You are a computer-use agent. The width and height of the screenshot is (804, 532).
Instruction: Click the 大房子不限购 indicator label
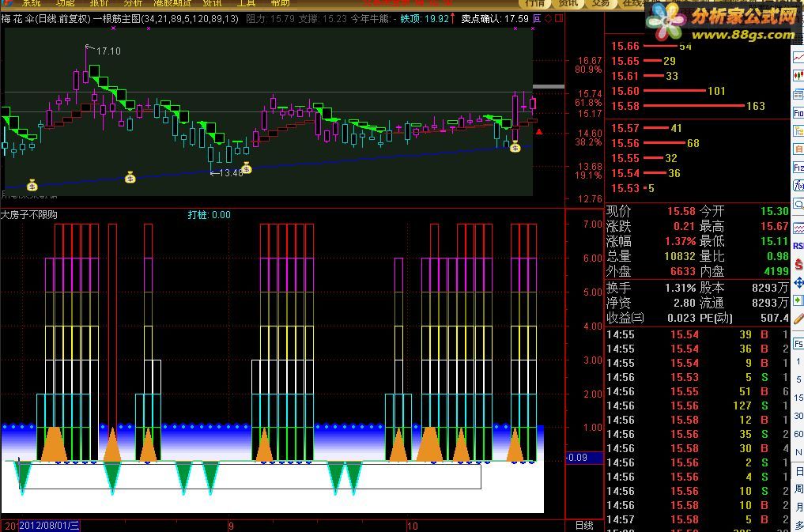click(29, 215)
